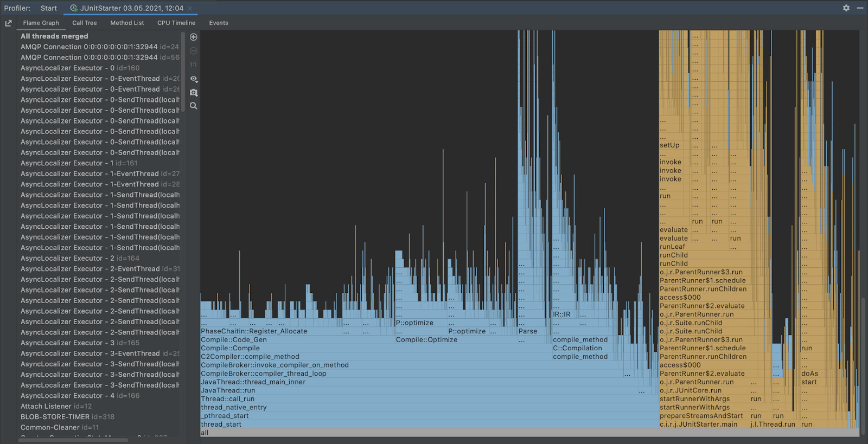Open the Method List tab
This screenshot has height=444, width=868.
coord(127,23)
